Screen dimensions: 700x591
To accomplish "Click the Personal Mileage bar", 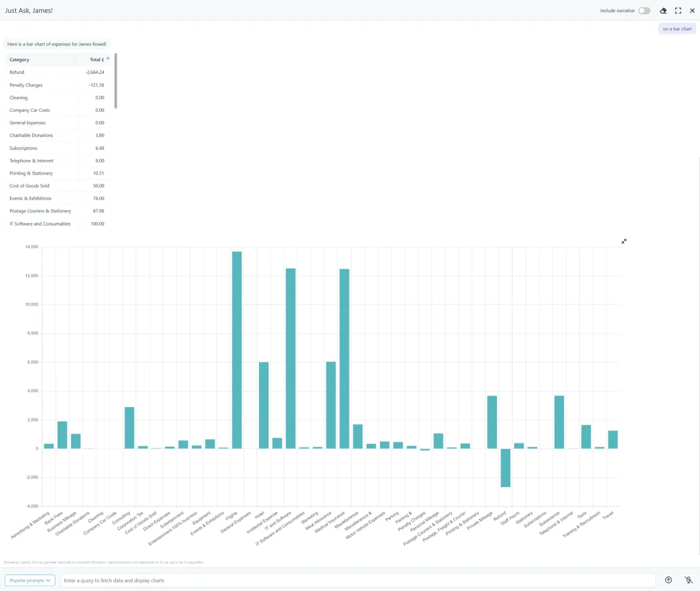I will point(438,441).
